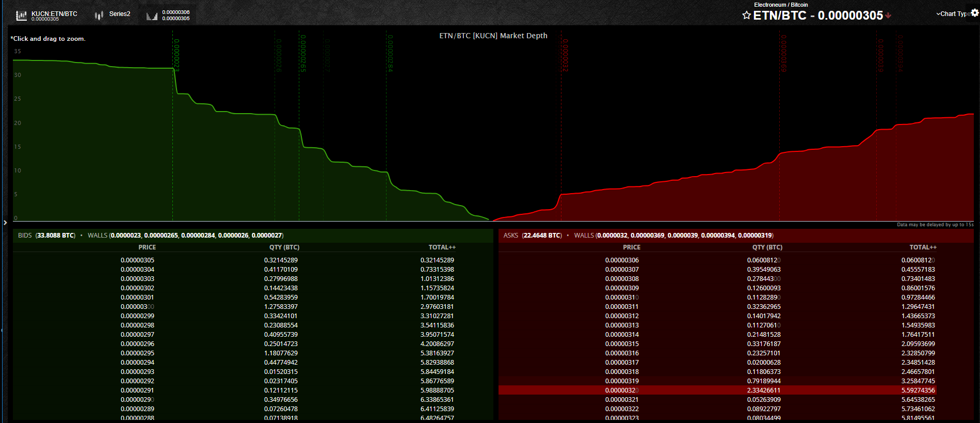Click ask total 3.25847745
This screenshot has width=980, height=423.
click(x=918, y=381)
